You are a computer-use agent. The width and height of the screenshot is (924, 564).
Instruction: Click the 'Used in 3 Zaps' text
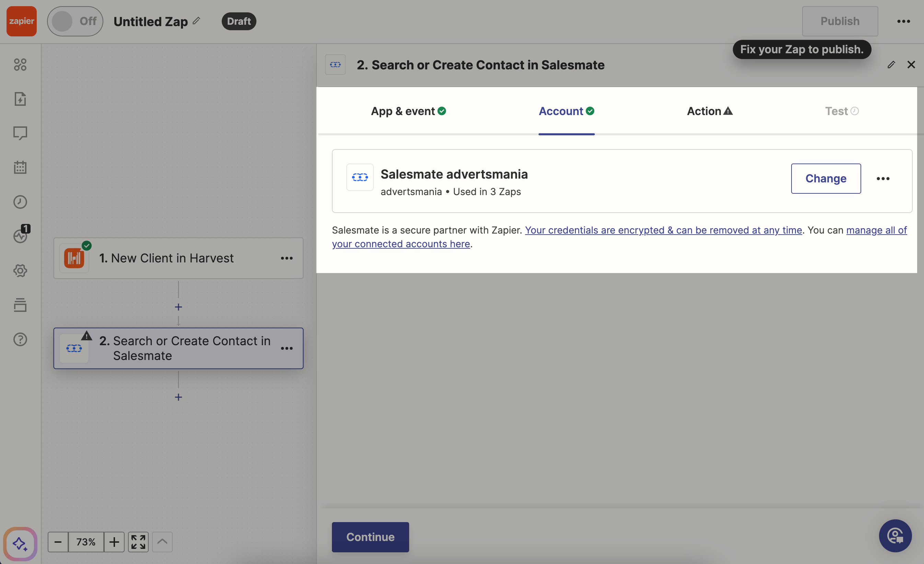(x=487, y=192)
